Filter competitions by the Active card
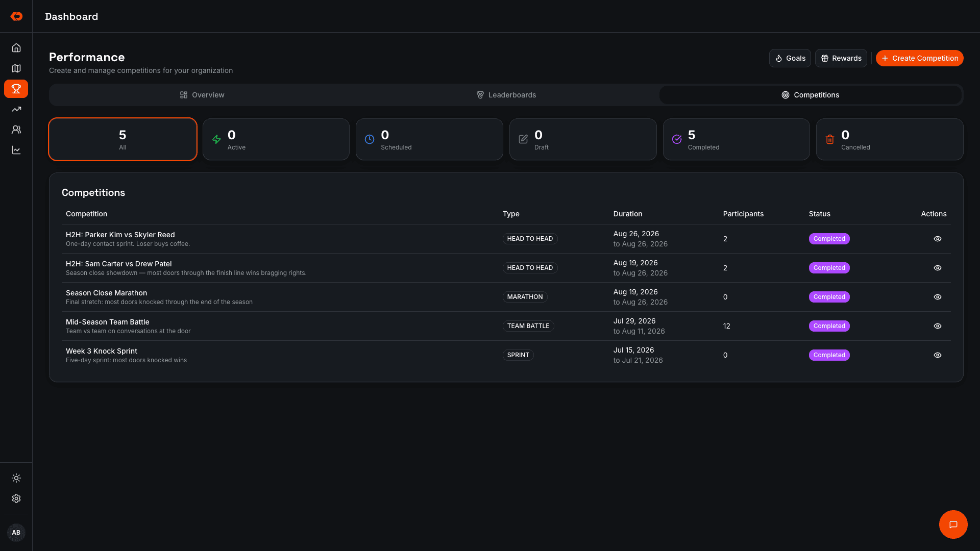 [276, 139]
